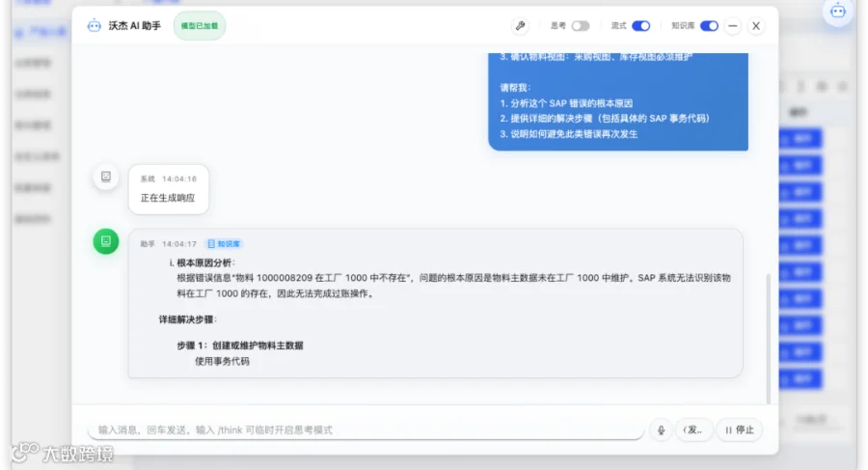Click the 发送 send button
The width and height of the screenshot is (868, 470).
point(693,430)
